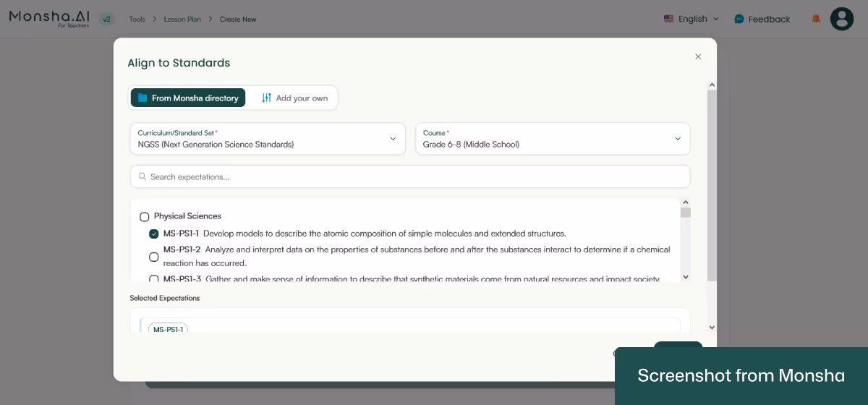Image resolution: width=868 pixels, height=405 pixels.
Task: Open the Feedback link
Action: [762, 20]
